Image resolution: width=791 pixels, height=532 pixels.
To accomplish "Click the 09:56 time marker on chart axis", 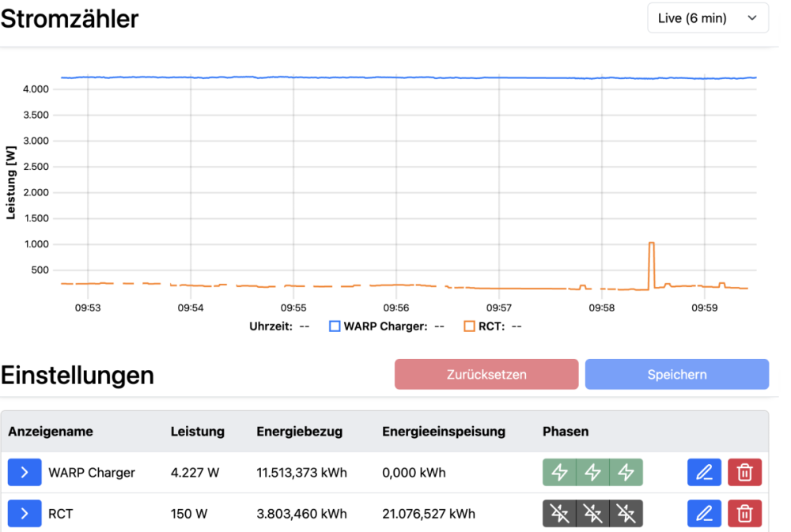I will point(396,308).
